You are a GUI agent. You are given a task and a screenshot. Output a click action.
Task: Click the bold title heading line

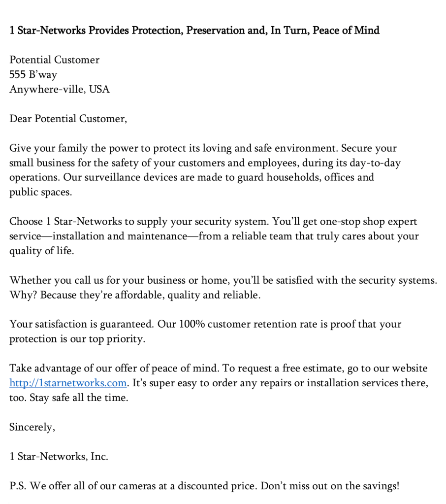194,31
